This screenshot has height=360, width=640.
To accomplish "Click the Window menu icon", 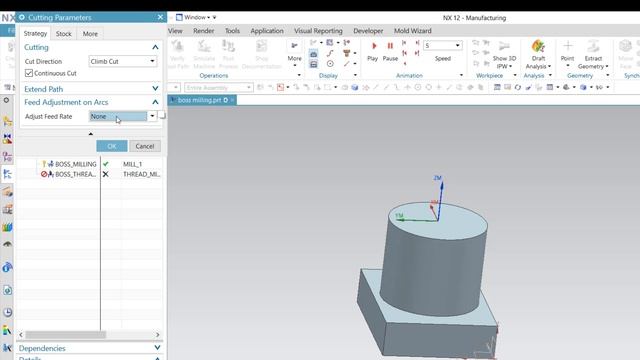I will tap(179, 18).
